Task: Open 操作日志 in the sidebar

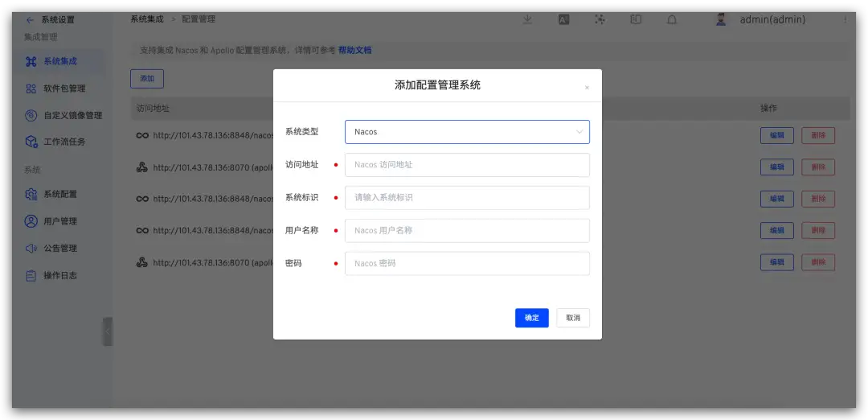Action: coord(62,275)
